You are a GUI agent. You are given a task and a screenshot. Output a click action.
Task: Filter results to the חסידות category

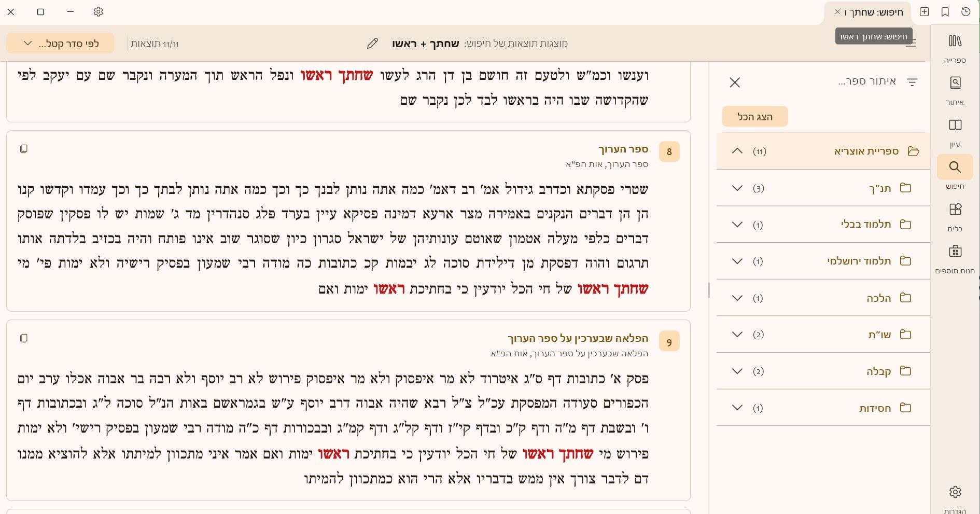tap(875, 408)
